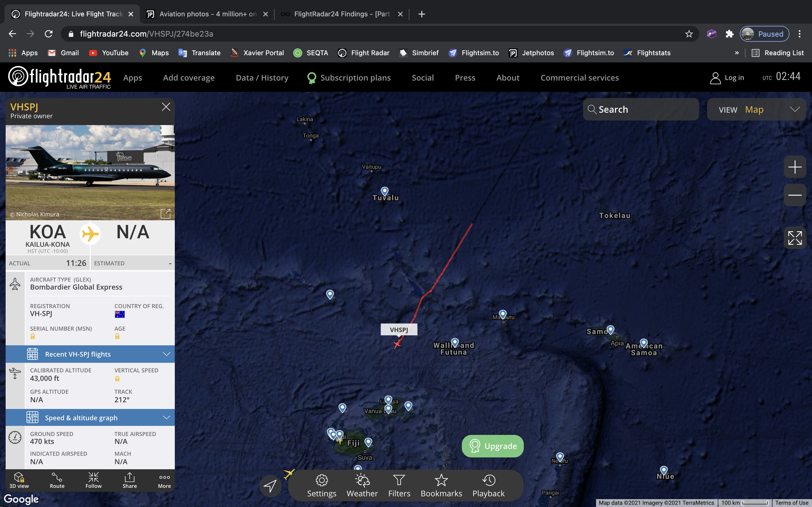Open Data / History menu

[x=262, y=78]
